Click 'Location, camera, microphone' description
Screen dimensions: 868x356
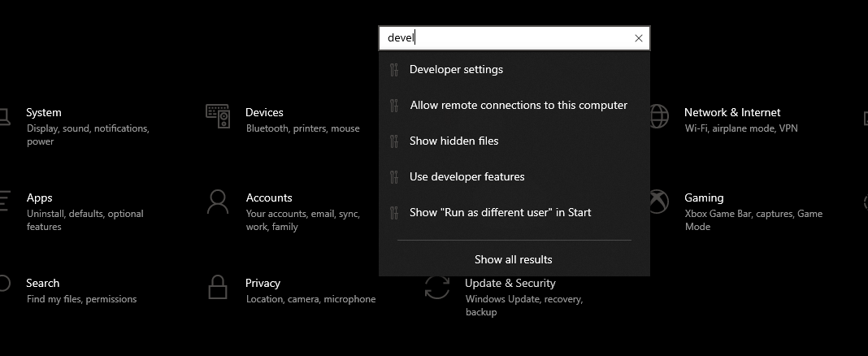pos(310,299)
